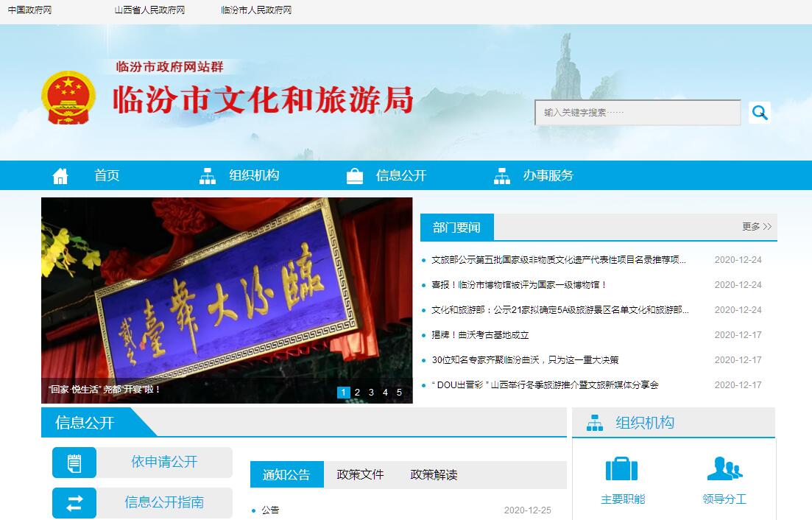Click the magnifier search icon
This screenshot has width=812, height=520.
760,113
